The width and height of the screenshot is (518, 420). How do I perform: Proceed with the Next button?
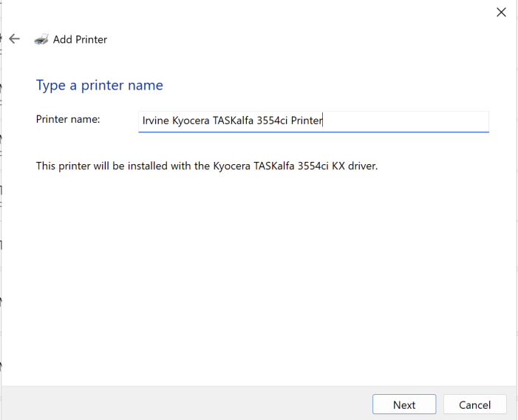pyautogui.click(x=404, y=404)
